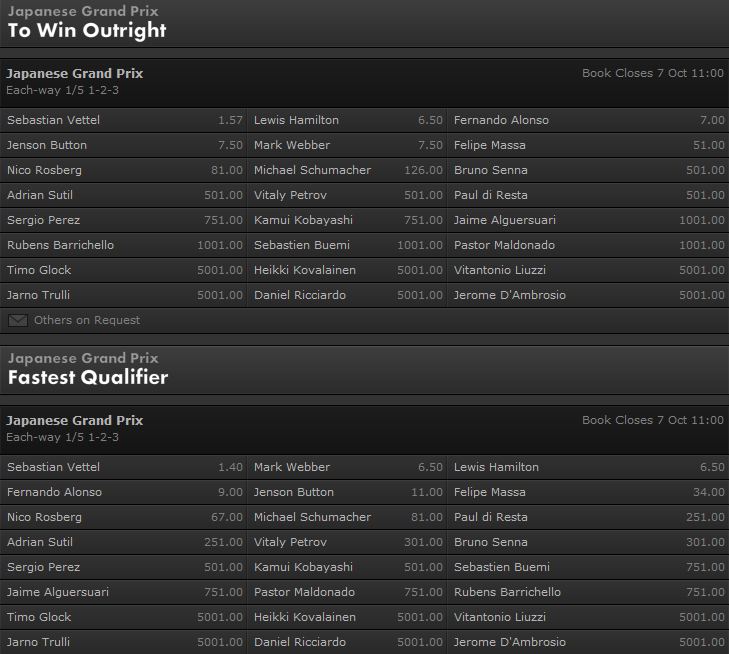The width and height of the screenshot is (729, 654).
Task: Pick Adrian Sutil outright odds 501.00
Action: [x=123, y=195]
